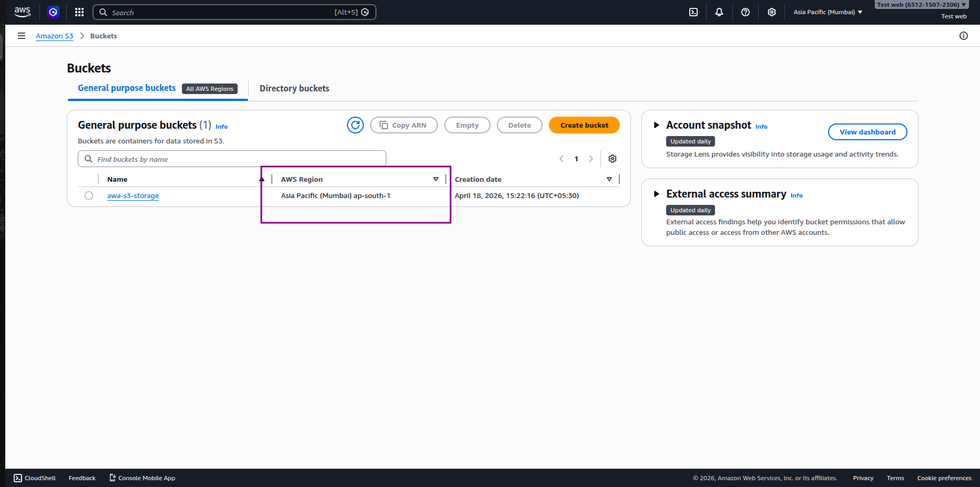The image size is (980, 487).
Task: Open Console Mobile App link
Action: pos(142,478)
